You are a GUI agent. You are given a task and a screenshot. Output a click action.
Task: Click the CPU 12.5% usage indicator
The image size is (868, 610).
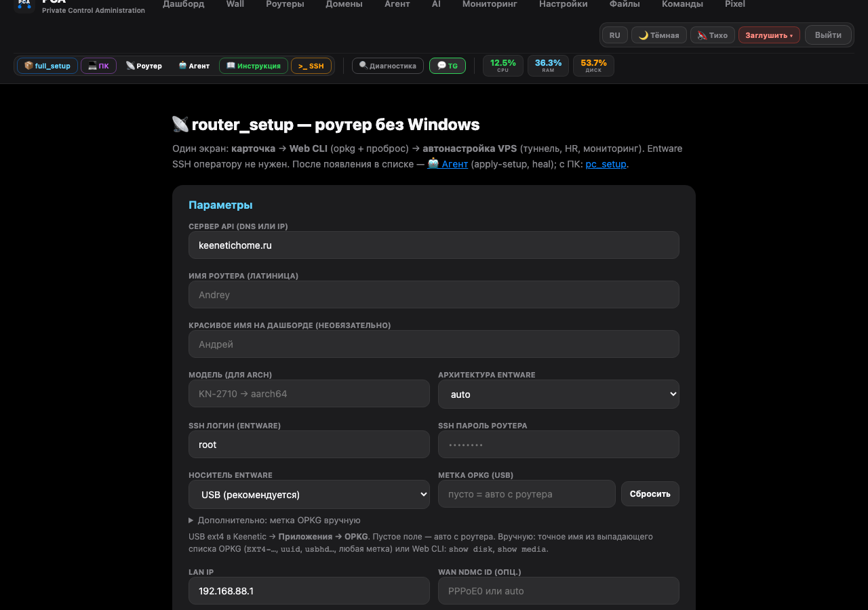coord(503,66)
